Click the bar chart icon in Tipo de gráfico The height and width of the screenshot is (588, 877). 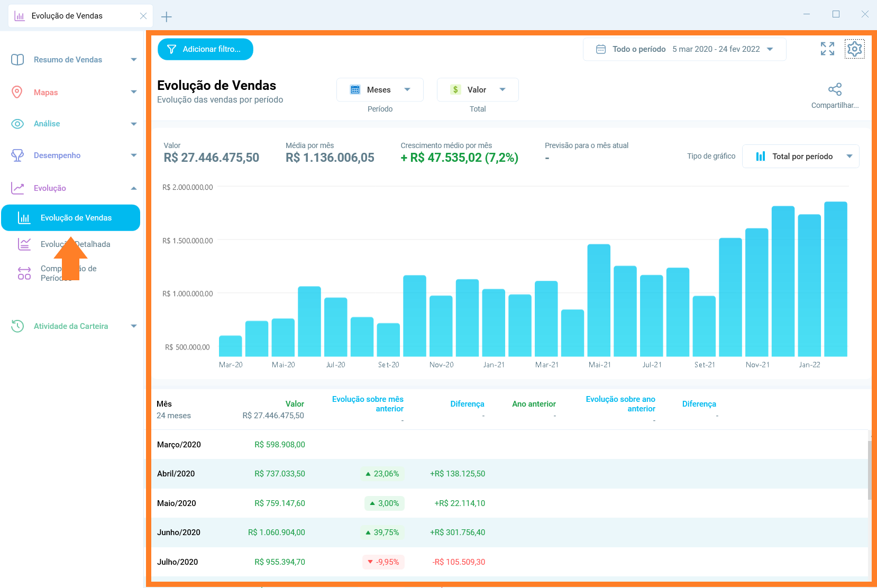coord(761,156)
